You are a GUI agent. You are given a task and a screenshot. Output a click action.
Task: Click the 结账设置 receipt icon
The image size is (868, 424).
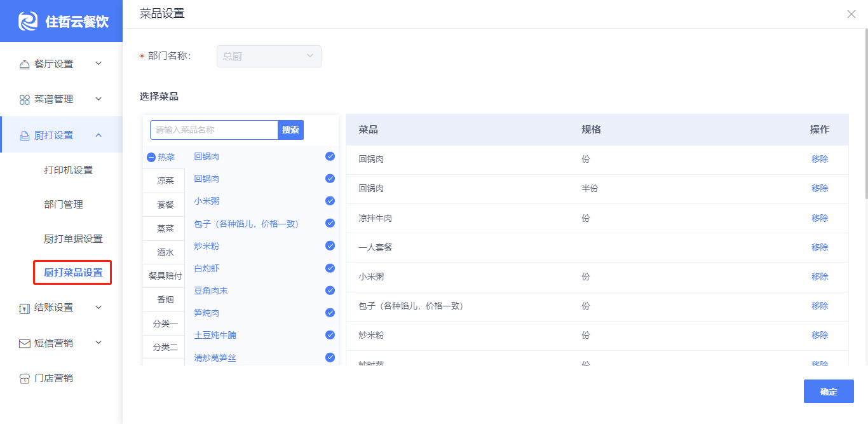[x=25, y=308]
